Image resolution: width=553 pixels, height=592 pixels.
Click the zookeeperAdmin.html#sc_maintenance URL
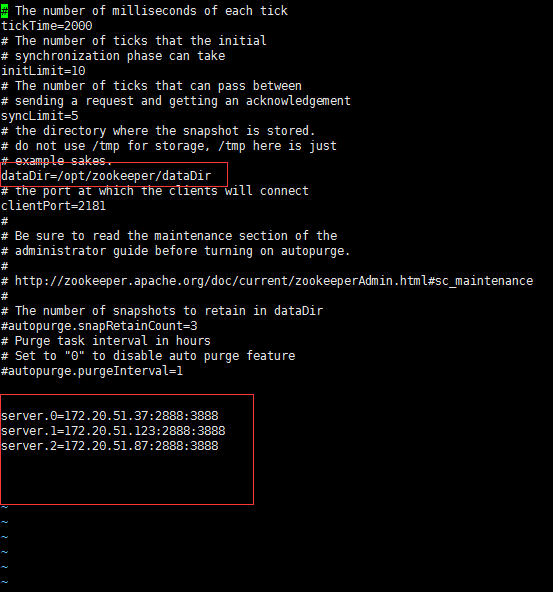tap(274, 281)
